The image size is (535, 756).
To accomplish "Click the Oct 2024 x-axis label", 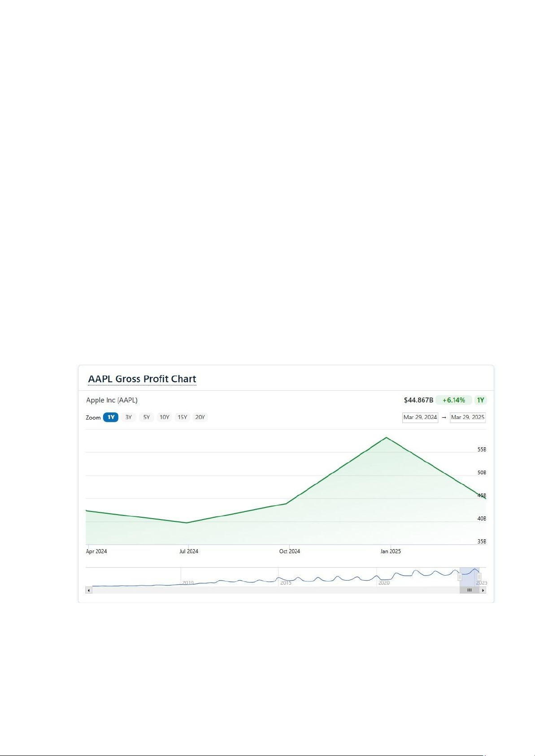I will (x=290, y=551).
